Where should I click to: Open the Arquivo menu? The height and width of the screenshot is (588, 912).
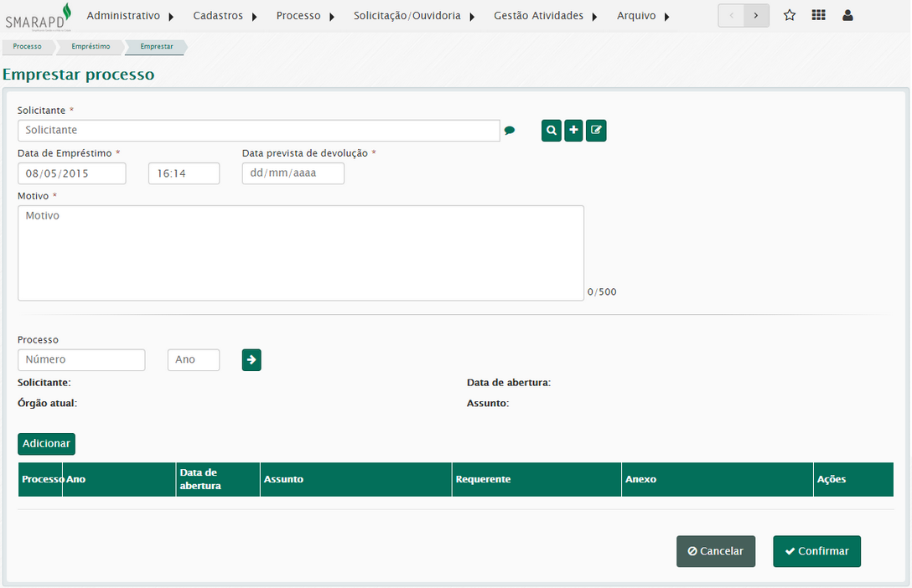[x=643, y=16]
